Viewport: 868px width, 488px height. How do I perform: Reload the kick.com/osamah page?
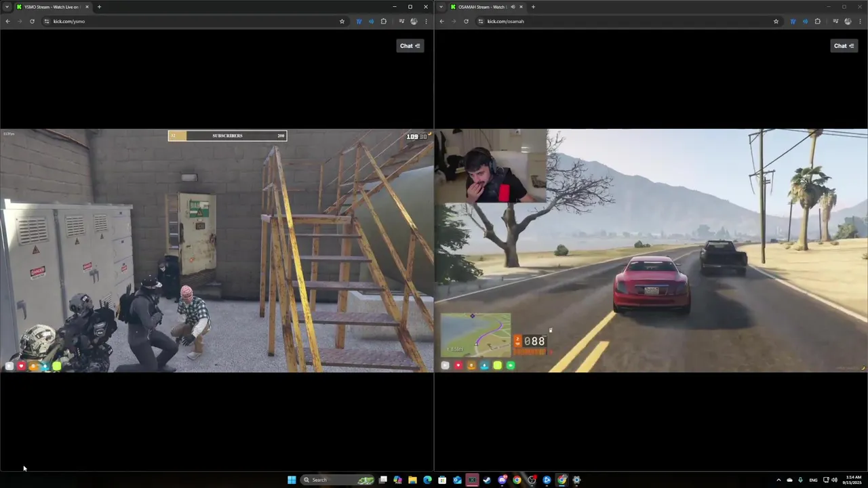(x=466, y=21)
